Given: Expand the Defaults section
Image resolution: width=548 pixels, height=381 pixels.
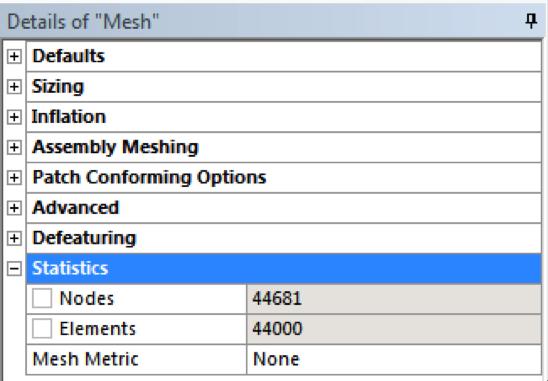Looking at the screenshot, I should (x=14, y=56).
